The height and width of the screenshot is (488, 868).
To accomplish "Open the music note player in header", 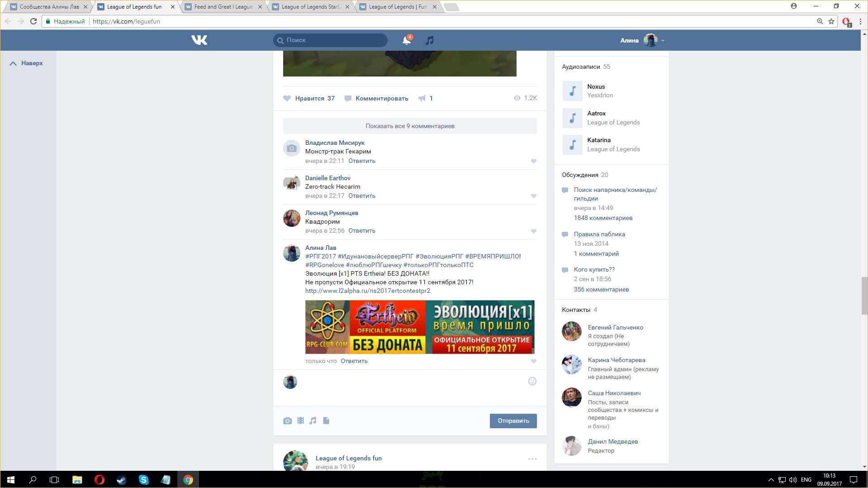I will (430, 40).
